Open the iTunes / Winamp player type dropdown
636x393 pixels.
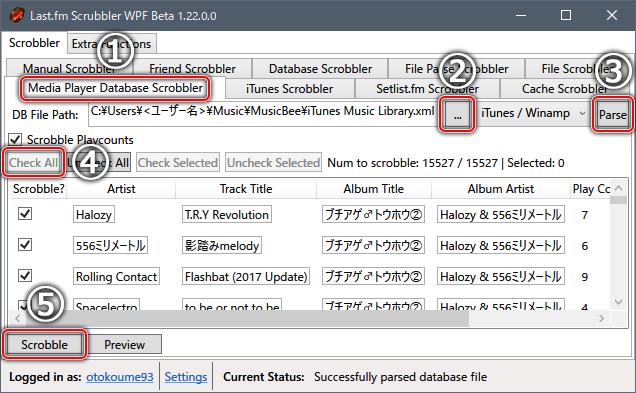tap(533, 114)
